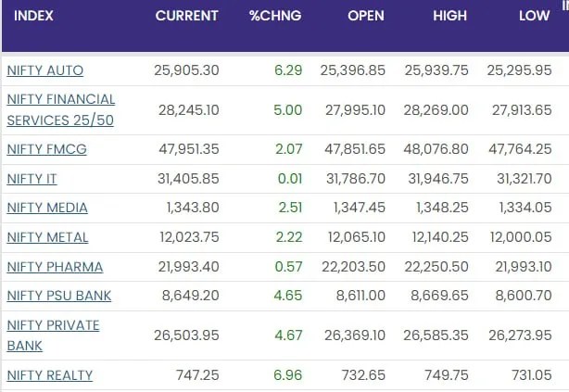Sort by the INDEX column header

click(33, 16)
